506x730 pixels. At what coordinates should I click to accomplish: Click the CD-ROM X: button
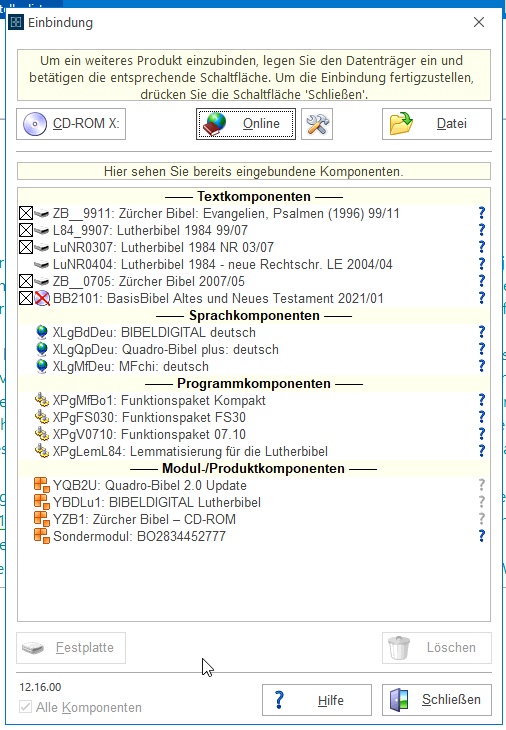tap(71, 124)
